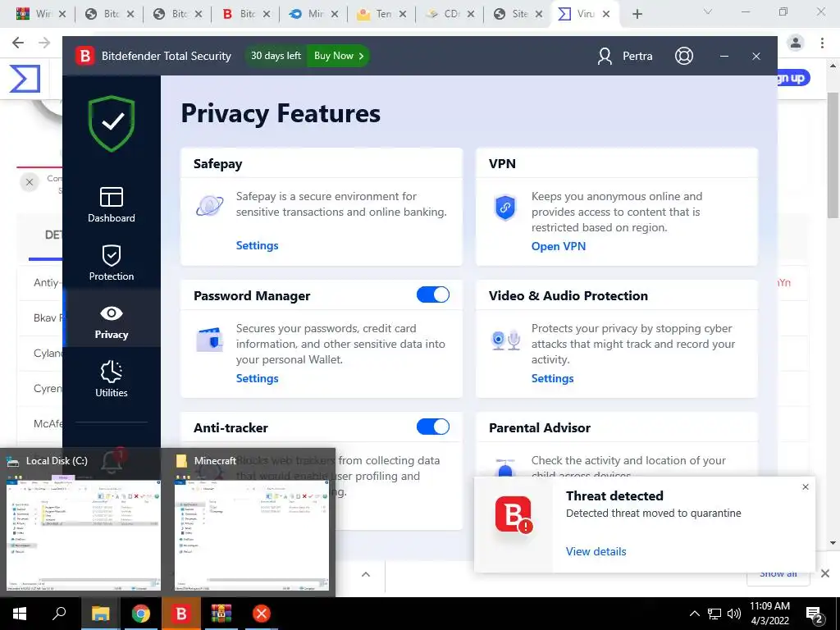The width and height of the screenshot is (840, 630).
Task: Click the 30 days left label
Action: (276, 56)
